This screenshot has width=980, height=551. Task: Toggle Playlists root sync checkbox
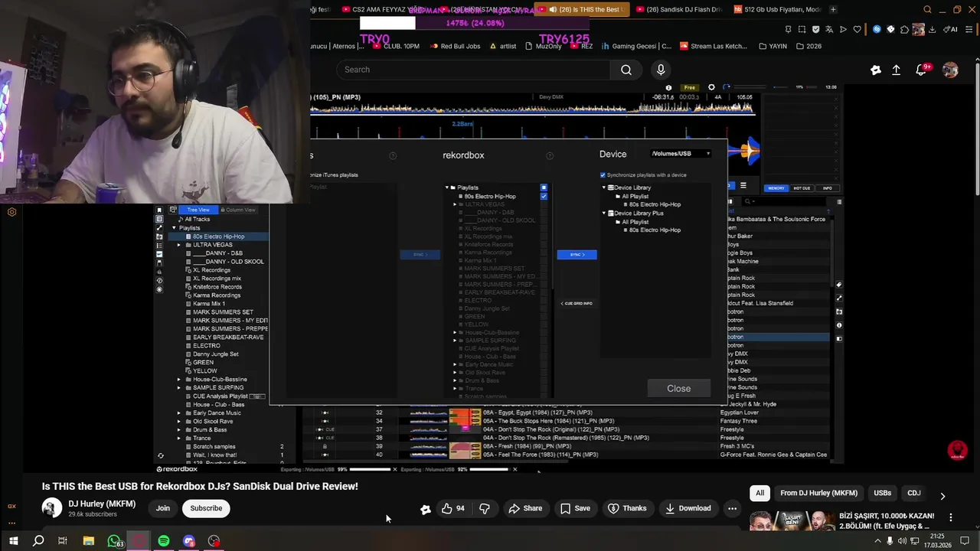544,187
